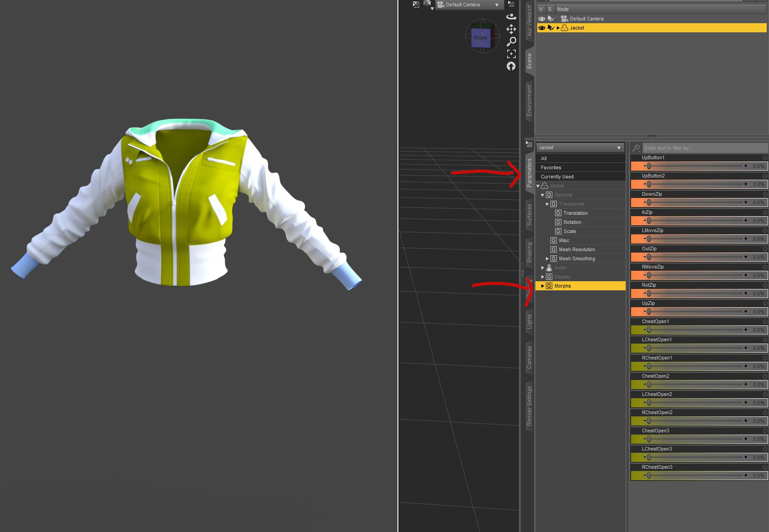Expand the Morphs group in tree

(542, 286)
